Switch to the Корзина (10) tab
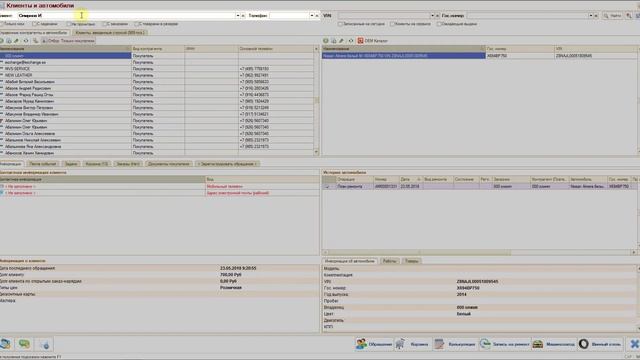640x360 pixels. tap(97, 164)
